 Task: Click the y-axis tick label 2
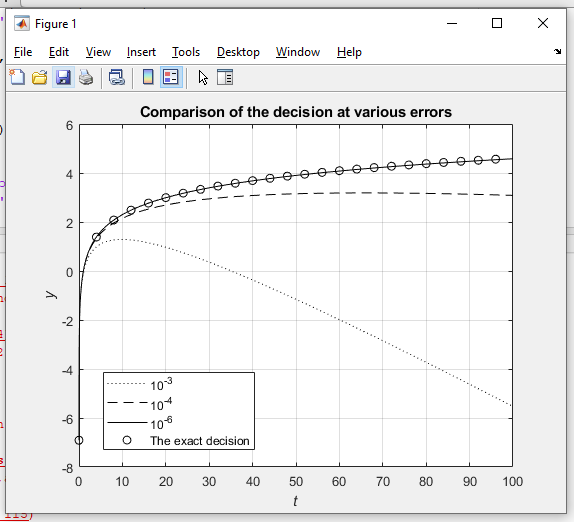(x=70, y=224)
